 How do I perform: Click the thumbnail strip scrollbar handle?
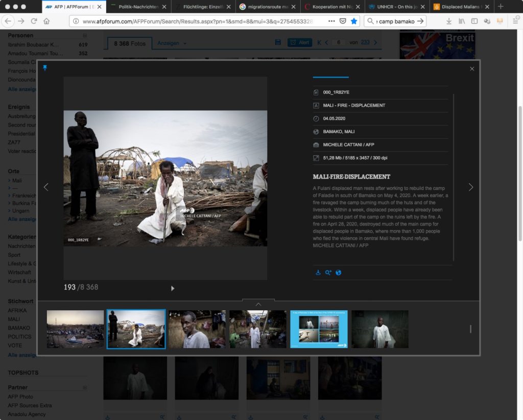[x=470, y=329]
